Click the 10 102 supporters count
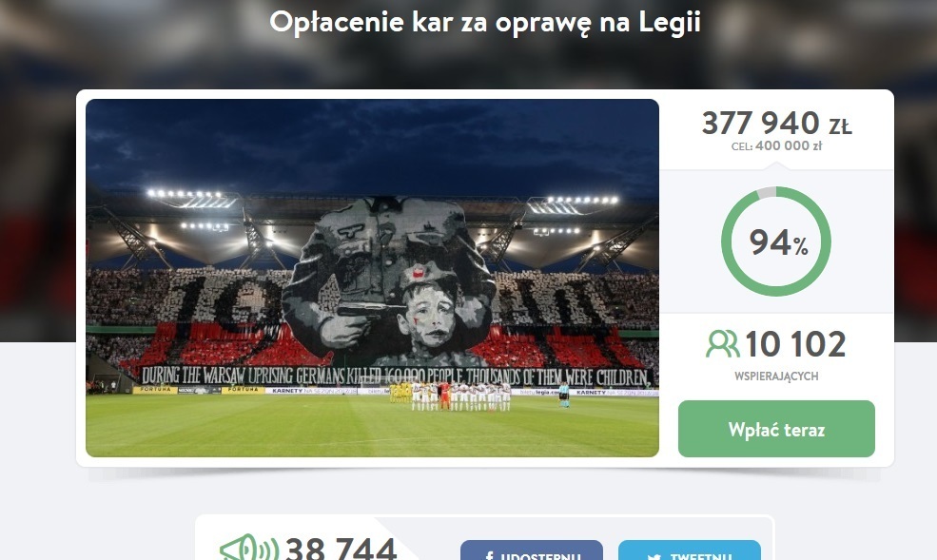 [x=795, y=344]
